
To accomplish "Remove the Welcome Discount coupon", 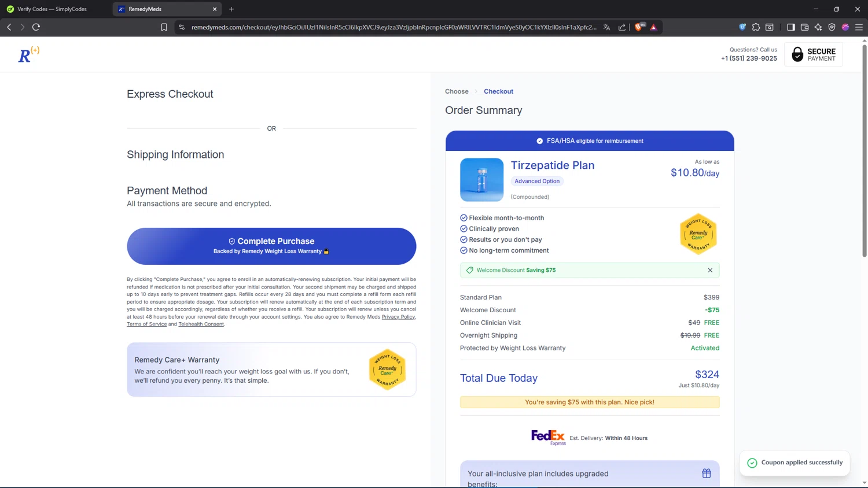I will click(710, 270).
